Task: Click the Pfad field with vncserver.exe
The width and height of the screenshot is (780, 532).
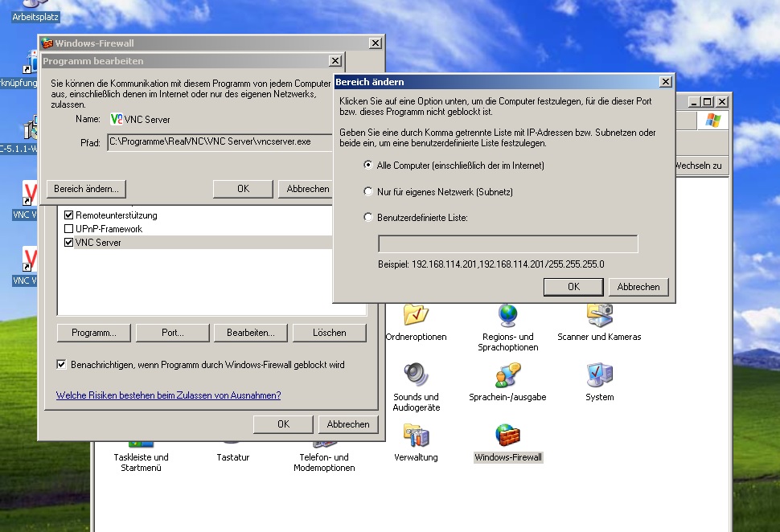Action: point(220,141)
